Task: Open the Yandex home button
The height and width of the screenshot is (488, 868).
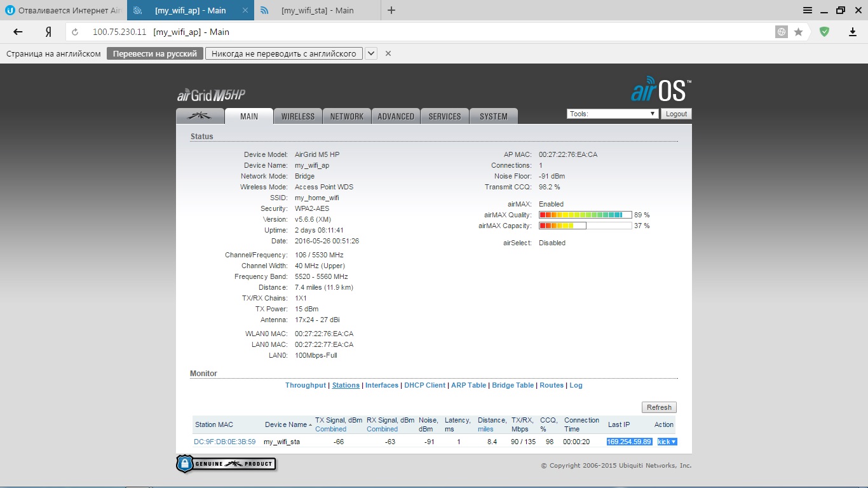Action: (48, 32)
